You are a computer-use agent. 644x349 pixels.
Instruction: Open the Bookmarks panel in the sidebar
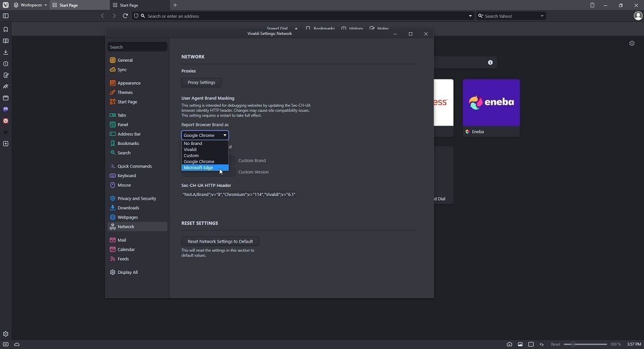pos(5,30)
